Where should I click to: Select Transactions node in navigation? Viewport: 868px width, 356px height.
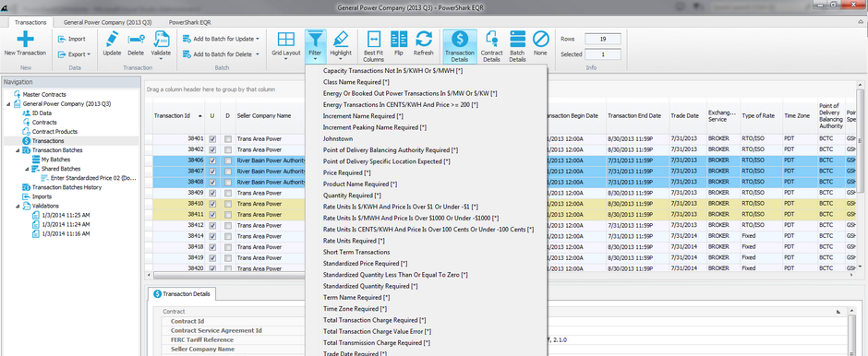click(48, 141)
